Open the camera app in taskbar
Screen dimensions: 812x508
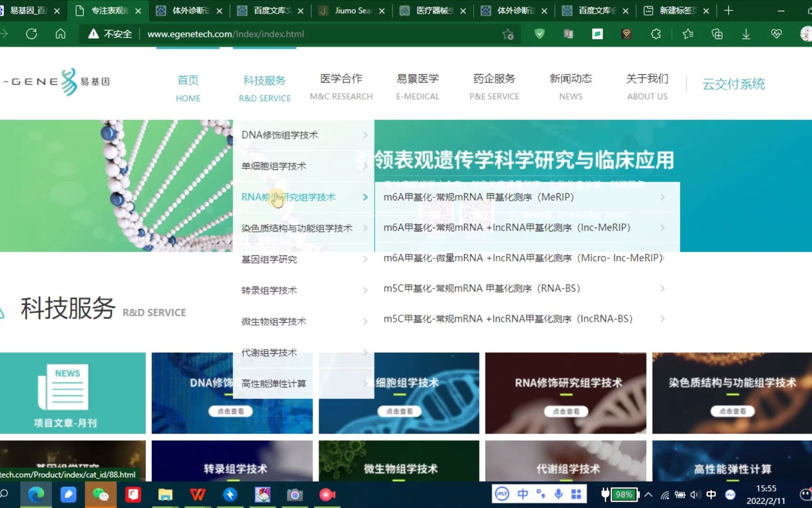(x=295, y=495)
